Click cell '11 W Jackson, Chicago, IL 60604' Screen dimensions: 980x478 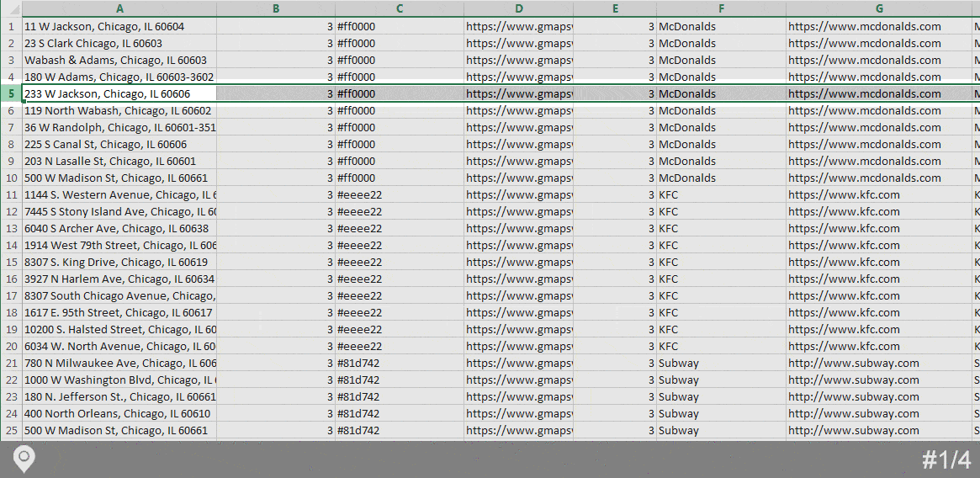119,26
